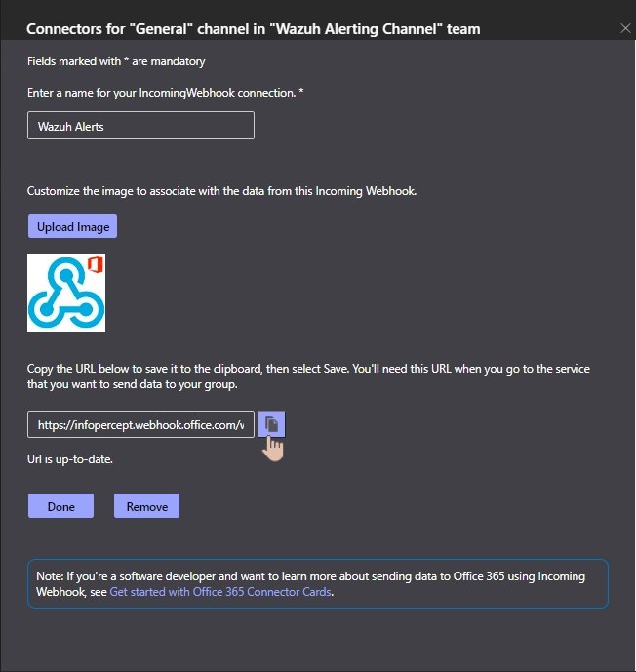This screenshot has height=672, width=636.
Task: Click the Incoming Webhook image thumbnail
Action: (x=66, y=293)
